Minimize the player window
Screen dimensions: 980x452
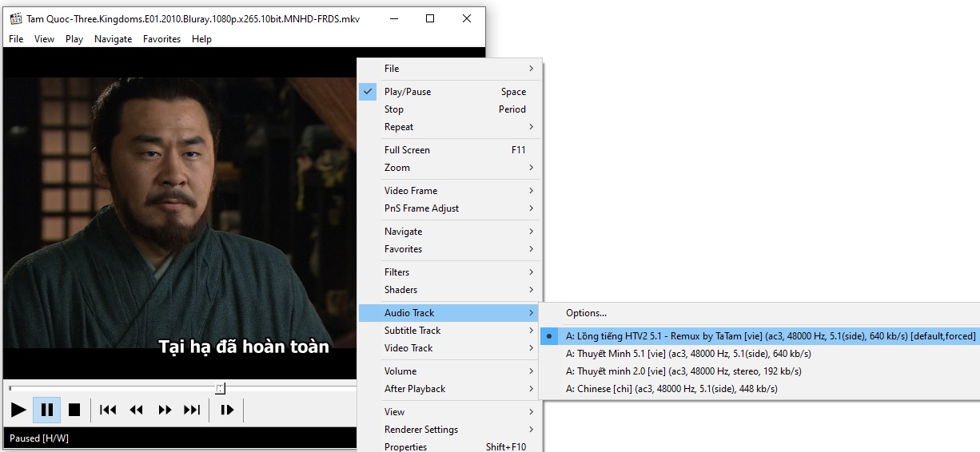[x=393, y=18]
